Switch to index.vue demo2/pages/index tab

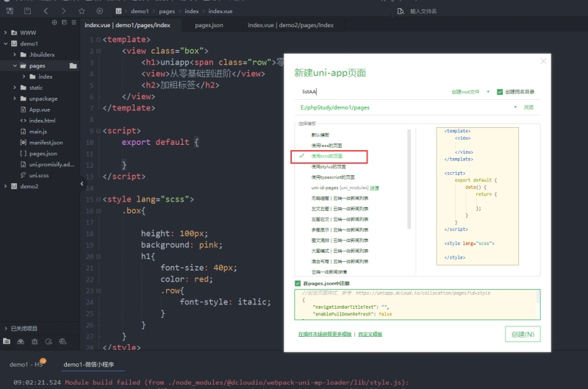pos(290,25)
